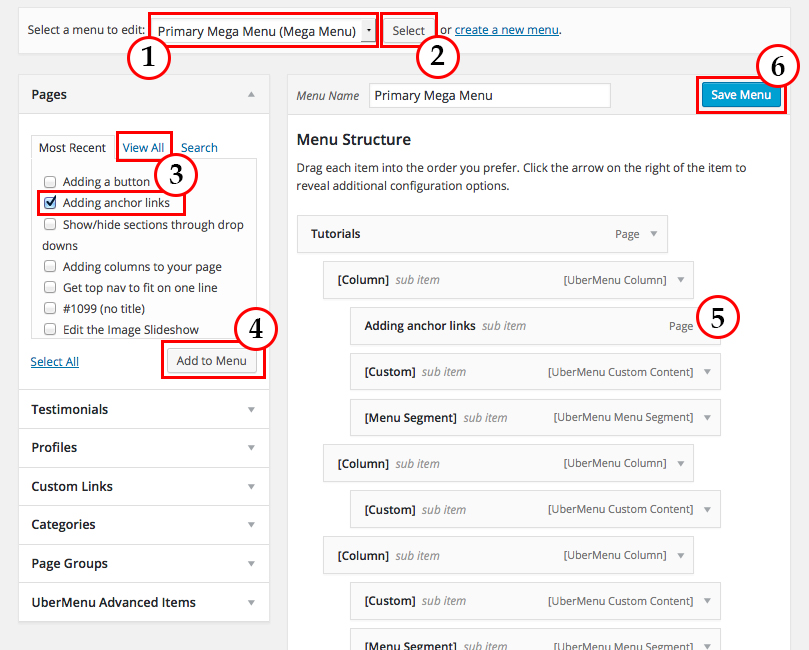Screen dimensions: 809x650
Task: Switch to the View All tab
Action: (x=143, y=148)
